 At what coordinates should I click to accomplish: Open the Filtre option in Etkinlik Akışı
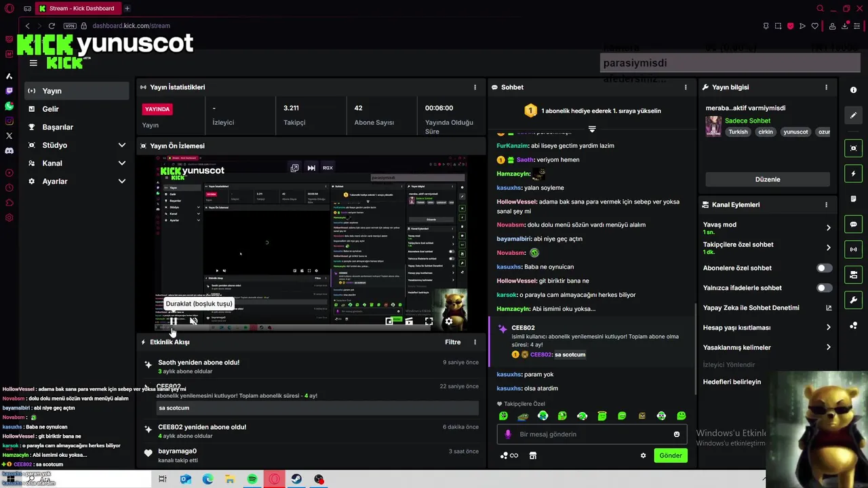pos(452,342)
